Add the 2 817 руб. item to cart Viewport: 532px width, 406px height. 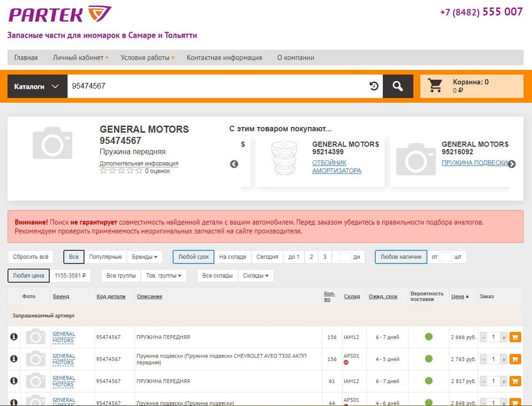click(515, 381)
